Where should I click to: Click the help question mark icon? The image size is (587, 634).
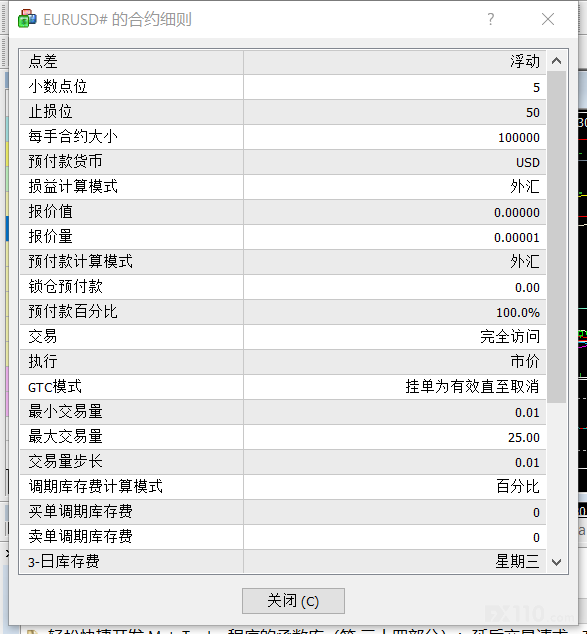tap(490, 19)
